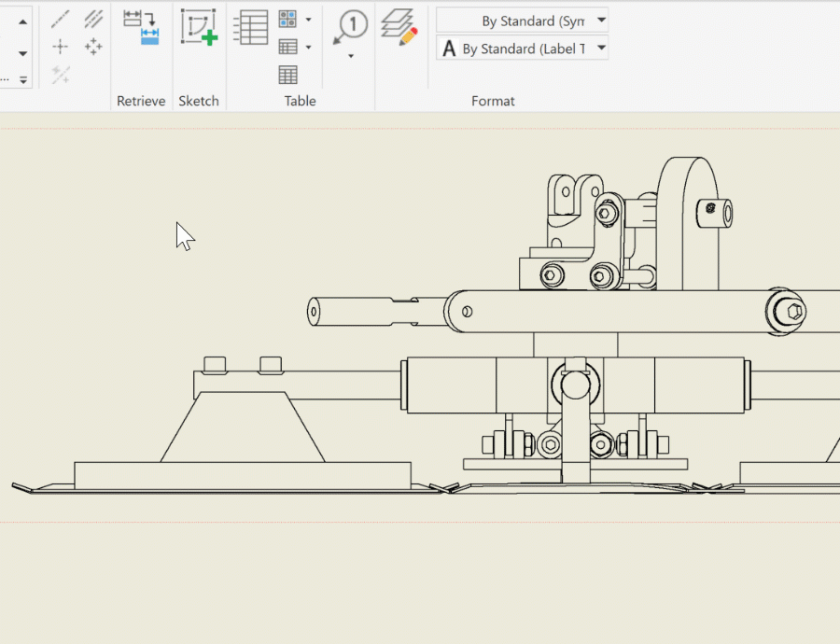Open the Edit Layers tool with the pencil
The width and height of the screenshot is (840, 644).
(399, 27)
